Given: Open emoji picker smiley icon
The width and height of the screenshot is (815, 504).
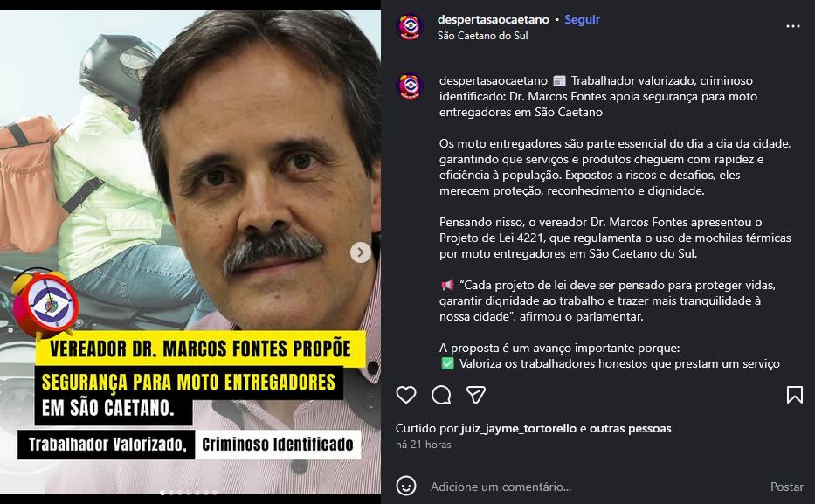Looking at the screenshot, I should [406, 487].
